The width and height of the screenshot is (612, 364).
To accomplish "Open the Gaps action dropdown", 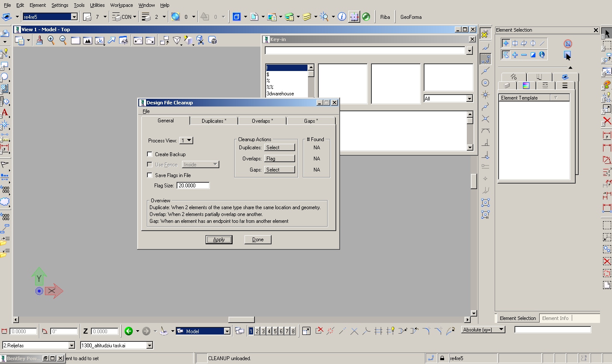I will (x=279, y=169).
